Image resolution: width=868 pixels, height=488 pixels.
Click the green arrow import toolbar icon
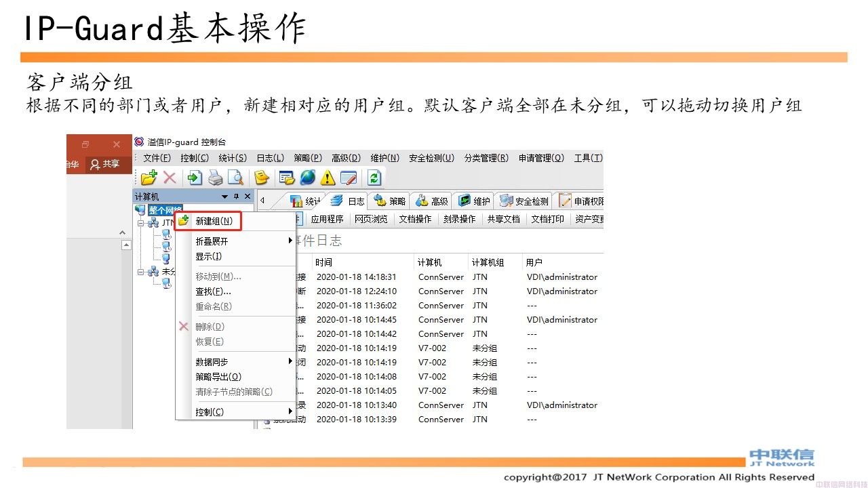point(195,178)
